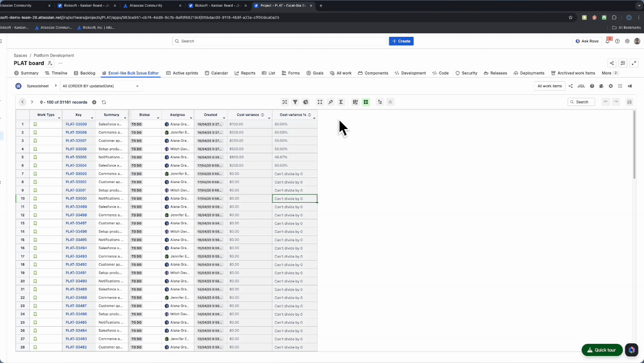Viewport: 644px width, 363px height.
Task: Collapse the toolbar with the double chevron
Action: [x=390, y=102]
